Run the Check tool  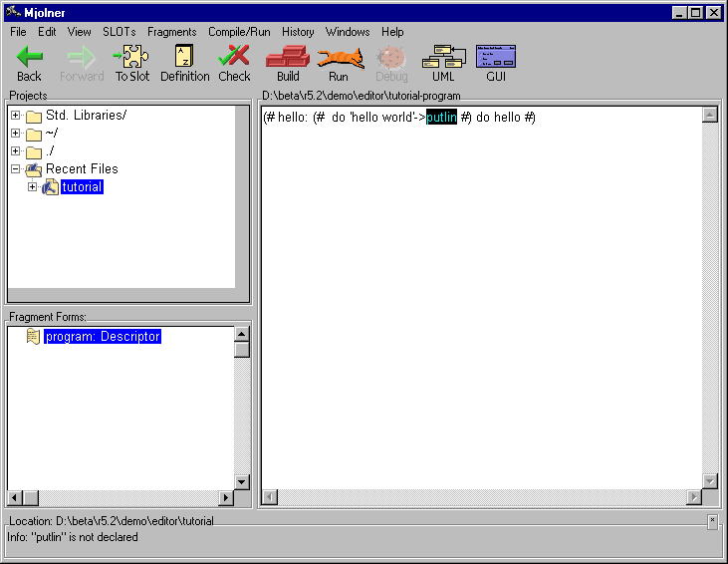click(234, 59)
